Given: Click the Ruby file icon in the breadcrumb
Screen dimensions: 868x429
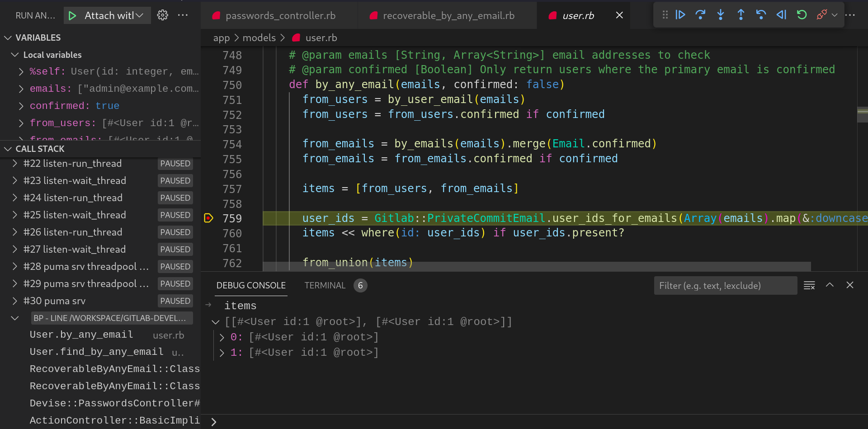Looking at the screenshot, I should coord(296,38).
